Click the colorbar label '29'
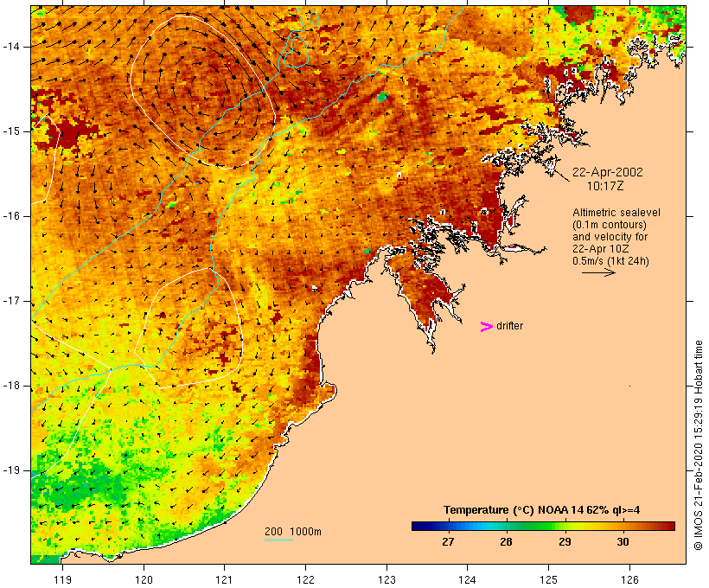The width and height of the screenshot is (709, 588). [x=565, y=541]
